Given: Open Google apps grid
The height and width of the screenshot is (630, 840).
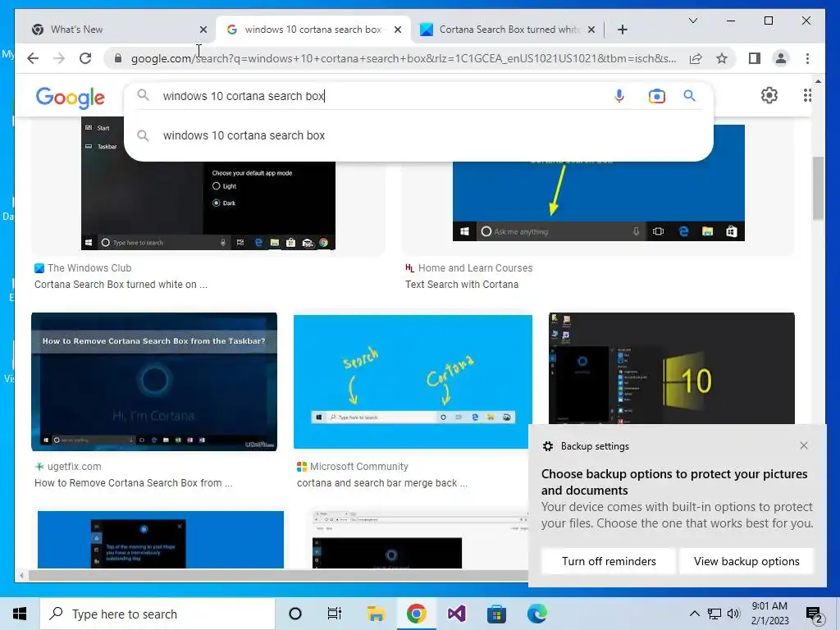Looking at the screenshot, I should click(807, 95).
